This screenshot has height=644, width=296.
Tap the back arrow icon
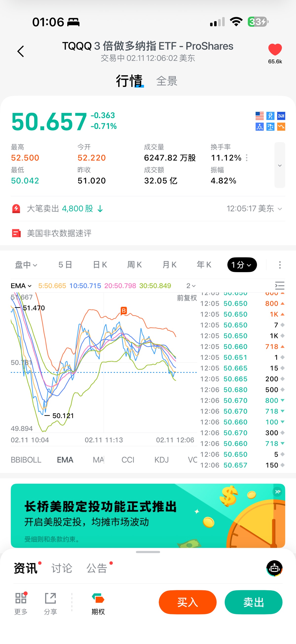pyautogui.click(x=20, y=52)
